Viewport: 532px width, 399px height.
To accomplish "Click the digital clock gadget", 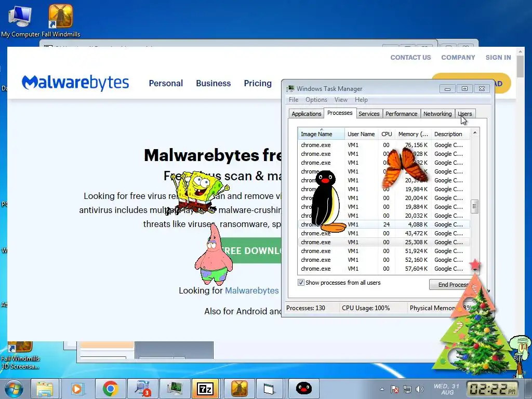I will (x=493, y=389).
